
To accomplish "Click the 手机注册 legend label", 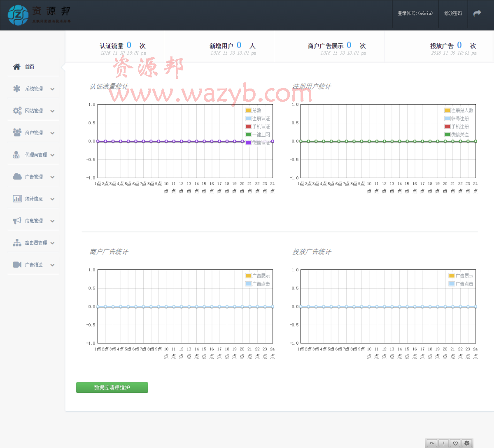I will point(460,126).
